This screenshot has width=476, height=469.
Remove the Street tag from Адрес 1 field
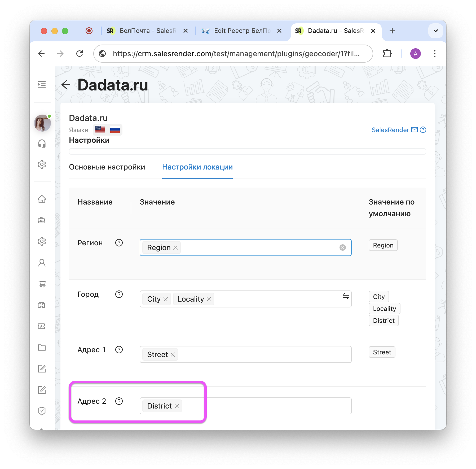173,355
